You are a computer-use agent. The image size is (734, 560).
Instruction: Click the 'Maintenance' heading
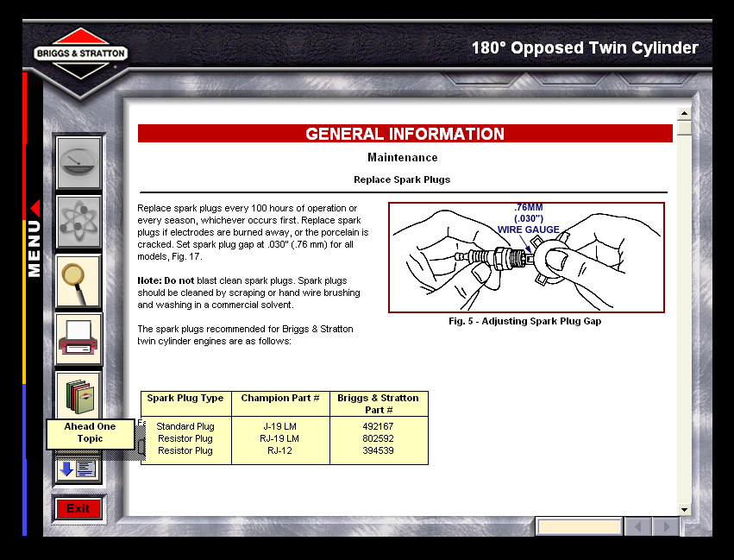(x=403, y=157)
